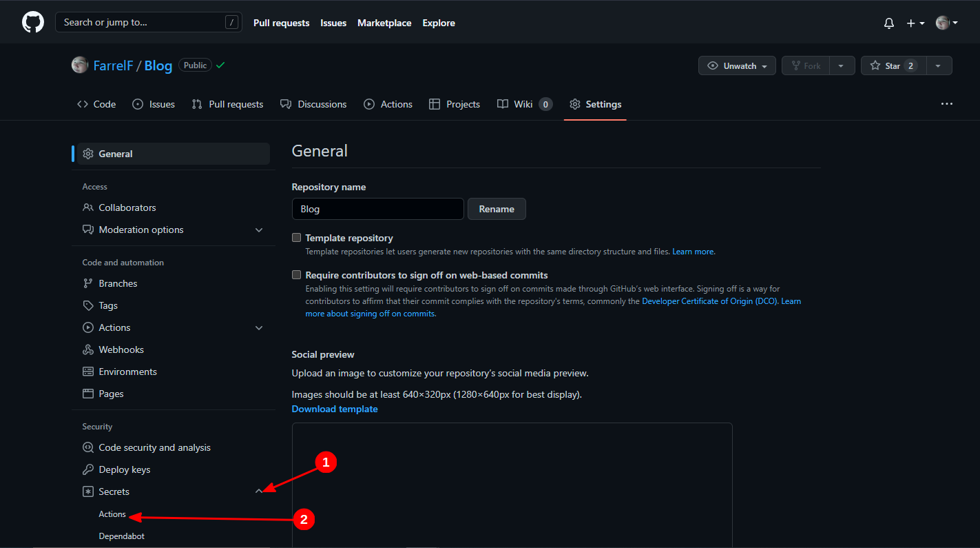Go to the Discussions tab
Viewport: 980px width, 548px height.
[313, 104]
